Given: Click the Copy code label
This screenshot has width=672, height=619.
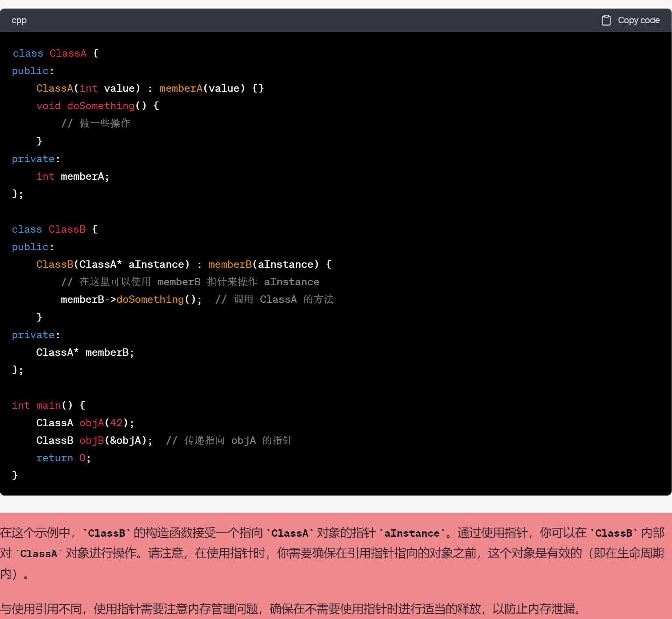Looking at the screenshot, I should point(639,20).
